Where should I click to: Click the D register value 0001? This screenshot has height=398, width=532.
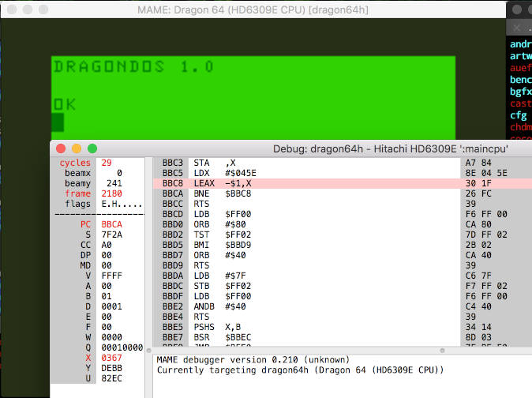(111, 306)
